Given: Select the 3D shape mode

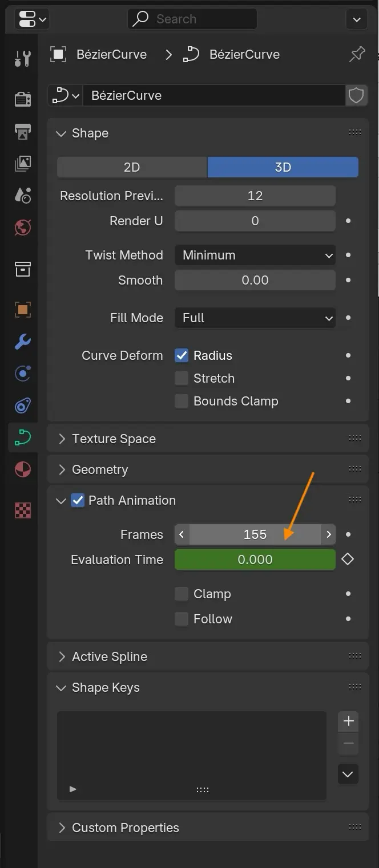Looking at the screenshot, I should coord(283,167).
